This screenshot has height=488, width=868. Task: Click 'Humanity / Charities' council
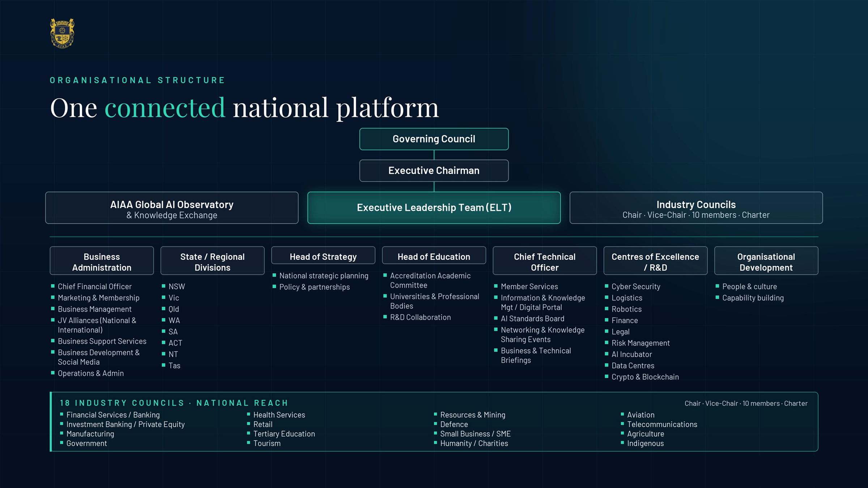pos(474,444)
